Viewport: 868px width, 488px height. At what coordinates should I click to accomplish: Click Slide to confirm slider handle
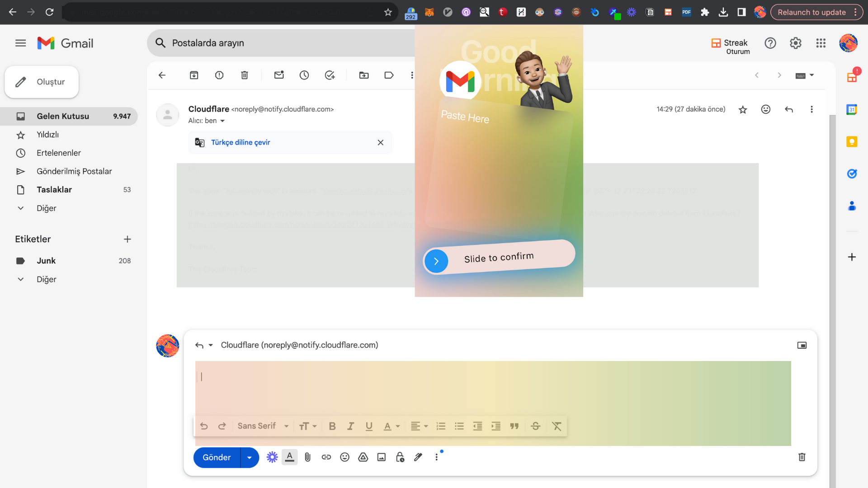436,261
